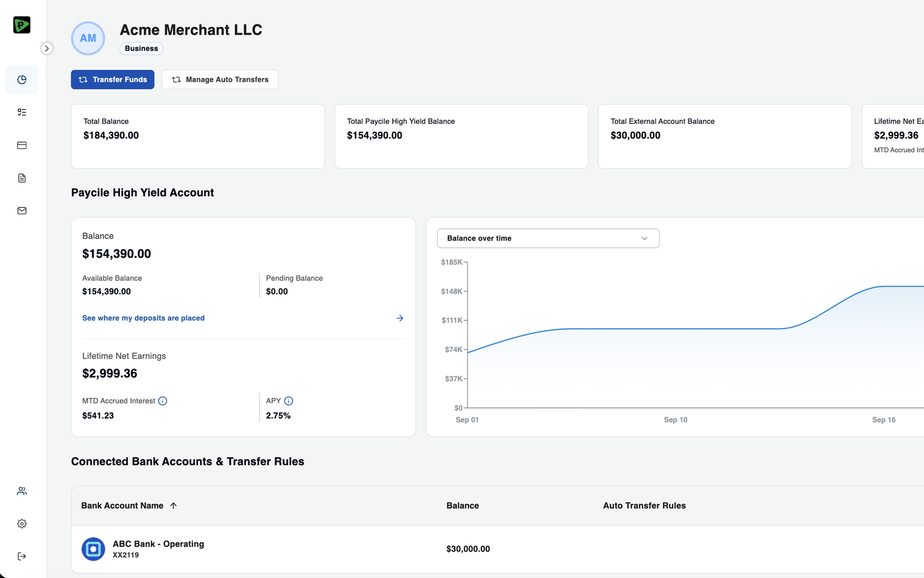Image resolution: width=924 pixels, height=578 pixels.
Task: Open the checklist sidebar icon
Action: tap(22, 112)
